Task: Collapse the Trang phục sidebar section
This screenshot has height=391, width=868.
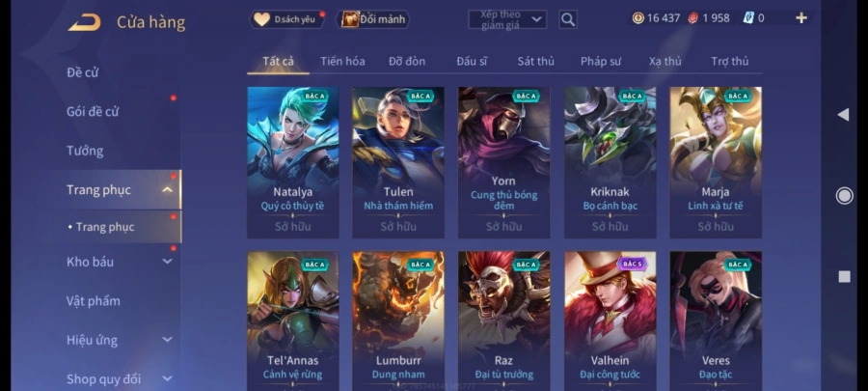Action: point(167,190)
